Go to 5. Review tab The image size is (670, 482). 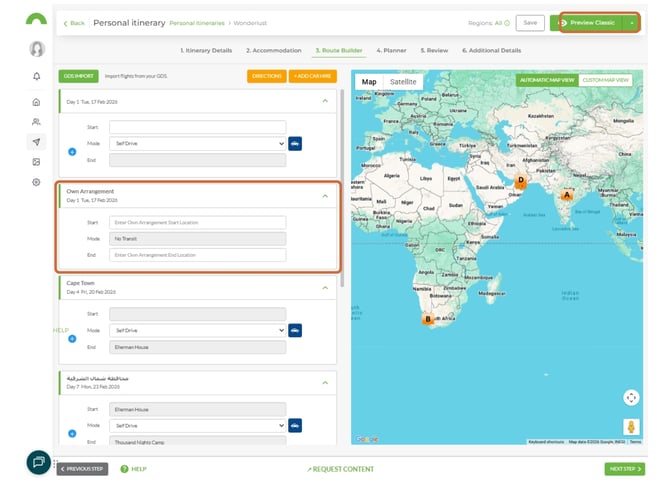434,50
